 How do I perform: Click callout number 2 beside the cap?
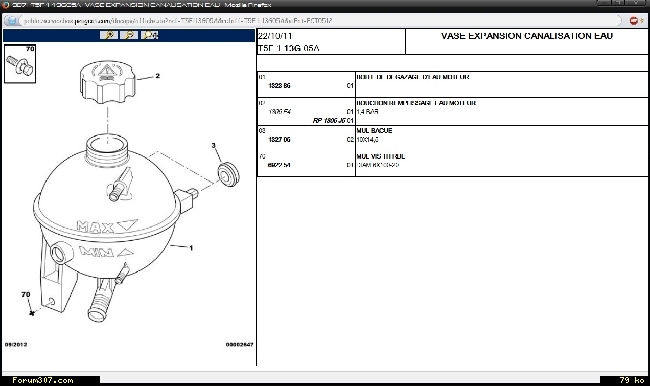(x=158, y=76)
